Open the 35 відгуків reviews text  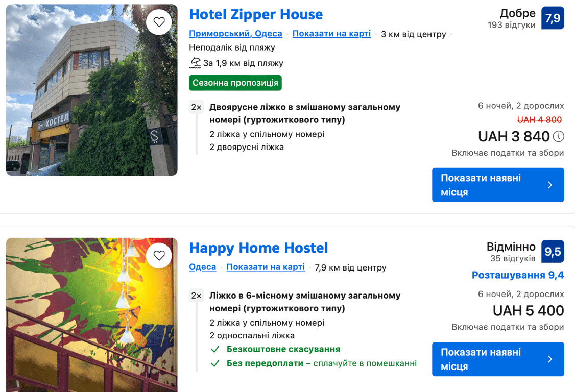pos(513,258)
